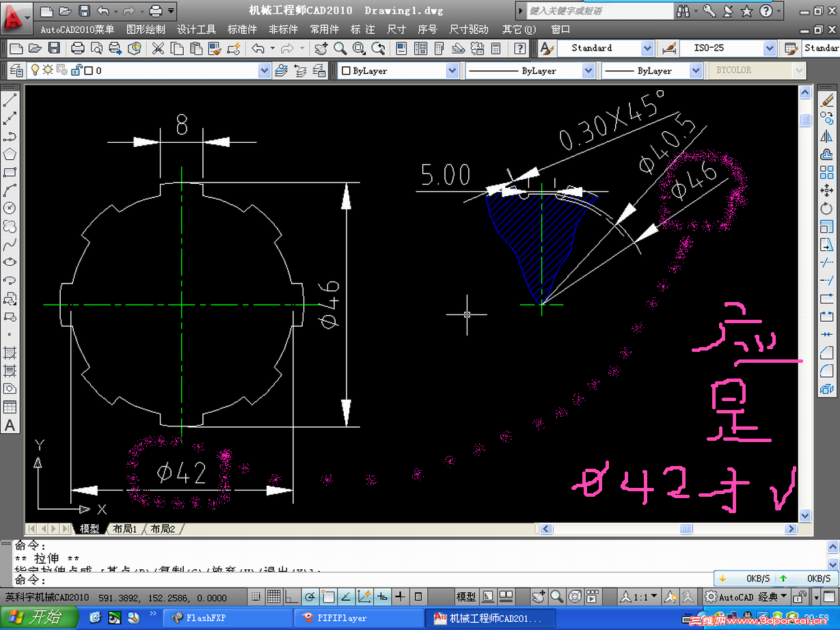Open the 标准件 menu
840x630 pixels.
(242, 29)
